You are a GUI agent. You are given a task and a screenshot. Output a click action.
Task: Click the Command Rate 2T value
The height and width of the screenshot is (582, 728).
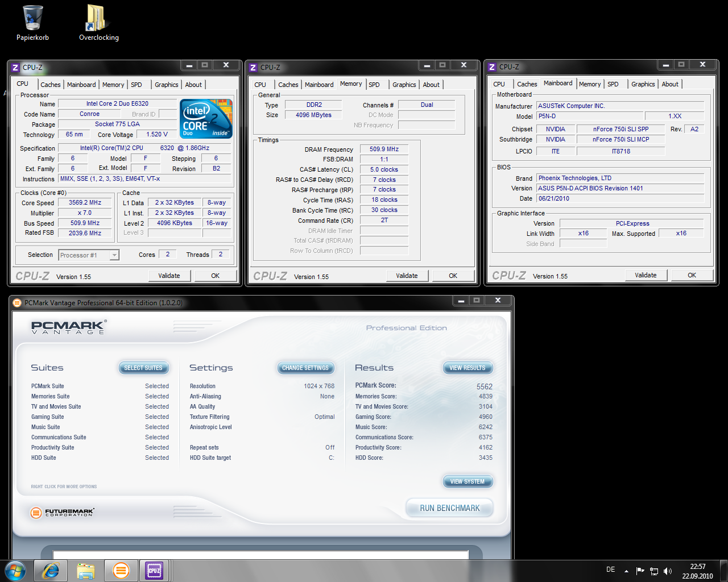pos(384,221)
